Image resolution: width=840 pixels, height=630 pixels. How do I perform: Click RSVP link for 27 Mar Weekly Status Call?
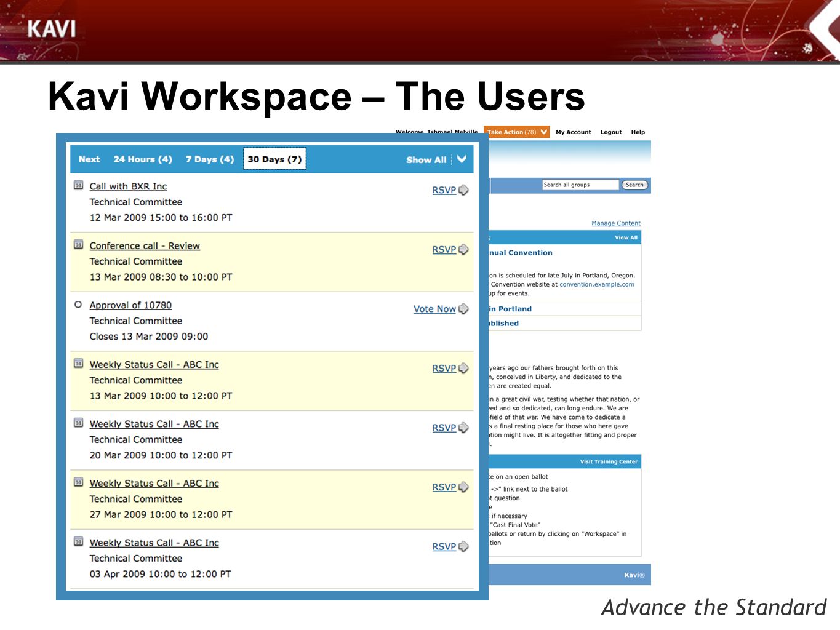coord(444,487)
